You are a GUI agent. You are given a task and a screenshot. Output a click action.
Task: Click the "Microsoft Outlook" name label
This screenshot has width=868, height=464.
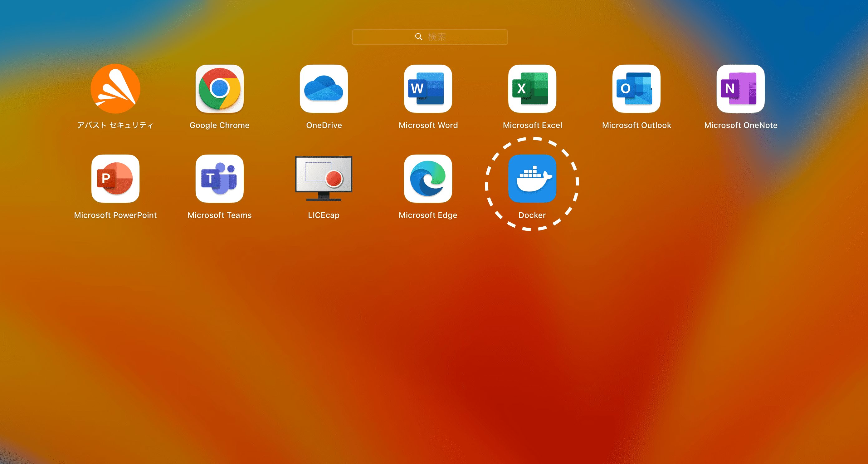point(636,126)
